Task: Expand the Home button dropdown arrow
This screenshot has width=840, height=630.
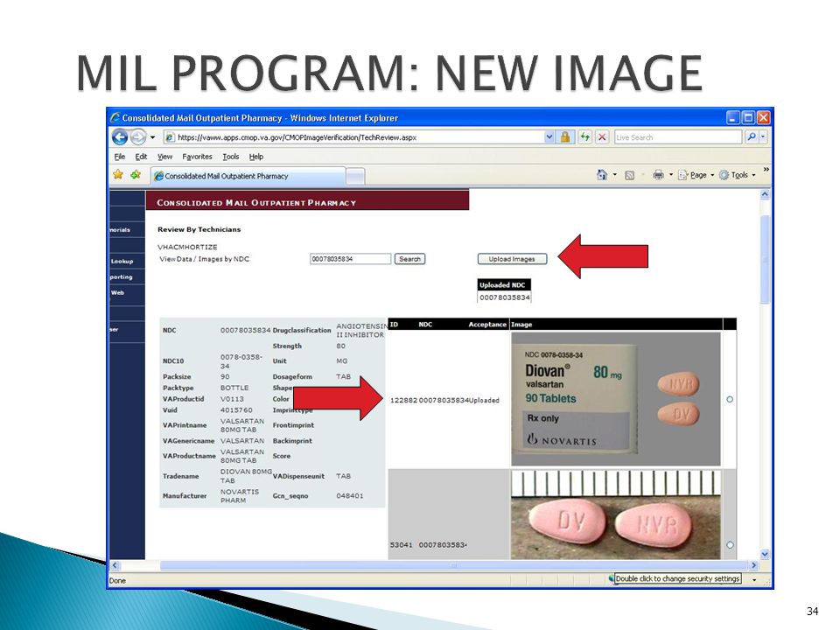Action: tap(615, 175)
